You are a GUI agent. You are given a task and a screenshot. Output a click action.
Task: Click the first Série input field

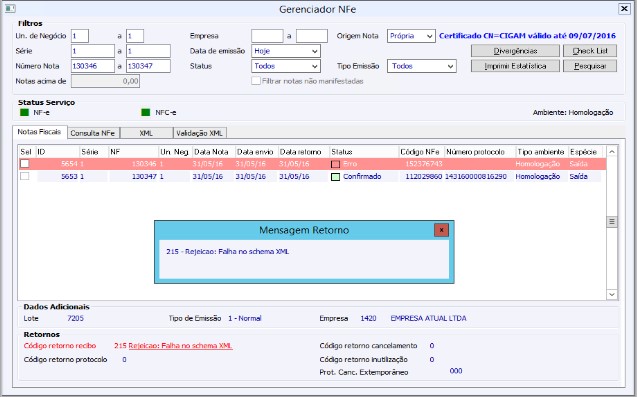point(93,51)
